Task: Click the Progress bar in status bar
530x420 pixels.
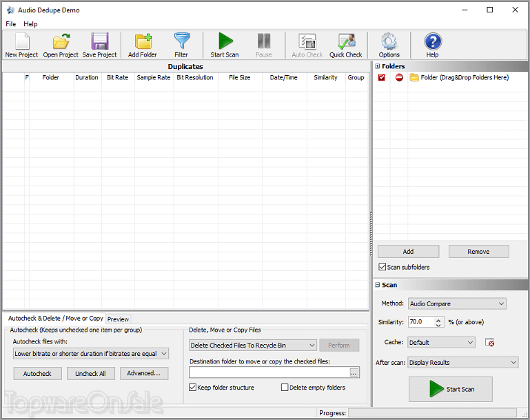Action: [x=432, y=413]
